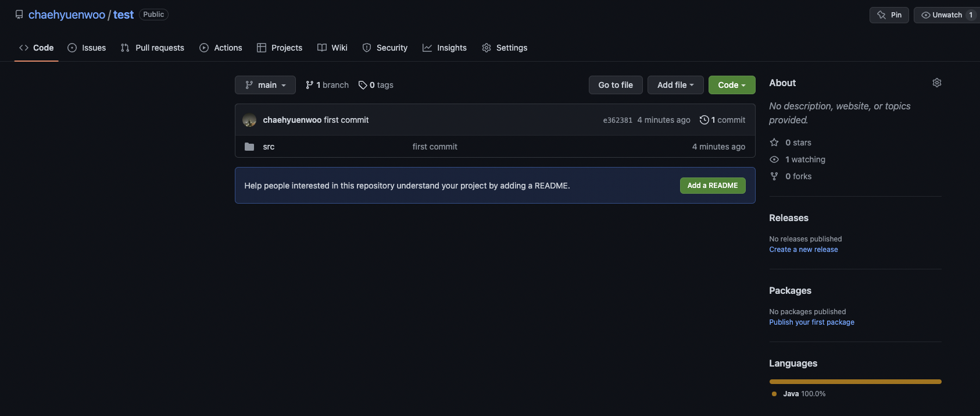The image size is (980, 416).
Task: Open the 0 forks link
Action: pyautogui.click(x=791, y=176)
